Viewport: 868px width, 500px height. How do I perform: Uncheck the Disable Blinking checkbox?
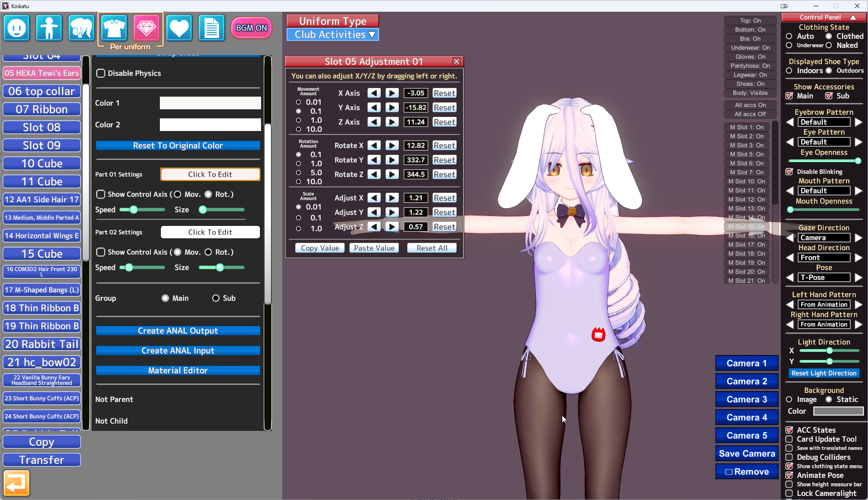coord(789,172)
